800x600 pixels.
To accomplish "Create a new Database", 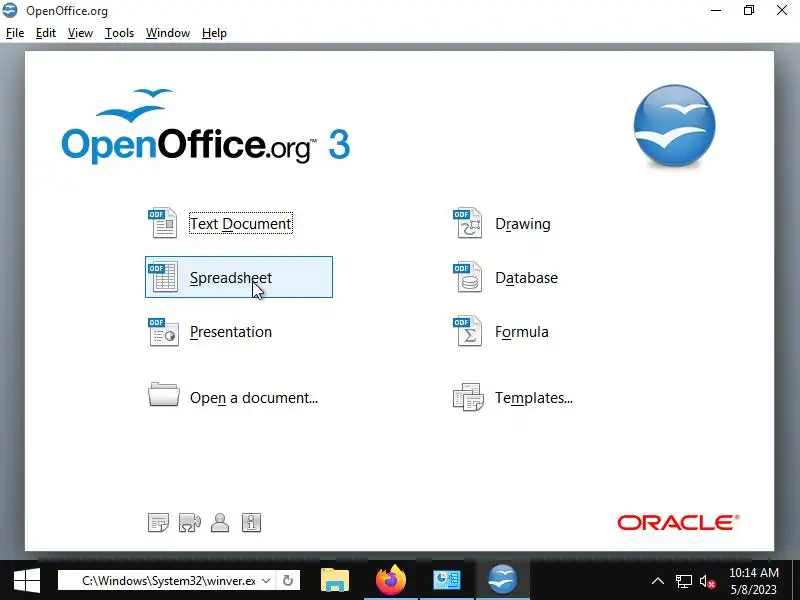I will 526,278.
